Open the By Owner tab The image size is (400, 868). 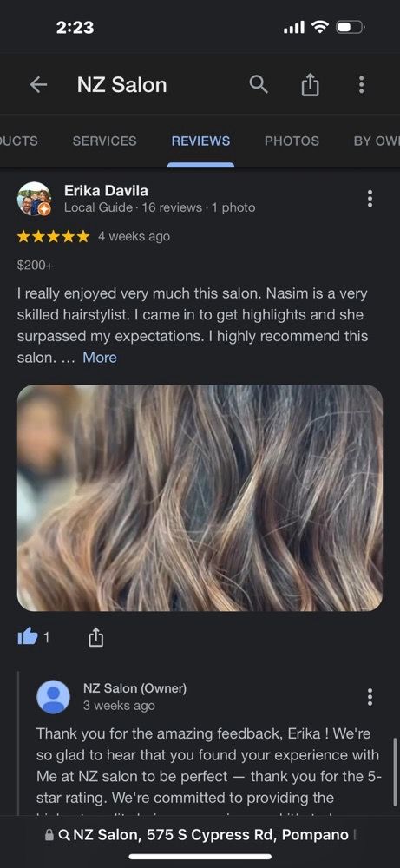377,141
